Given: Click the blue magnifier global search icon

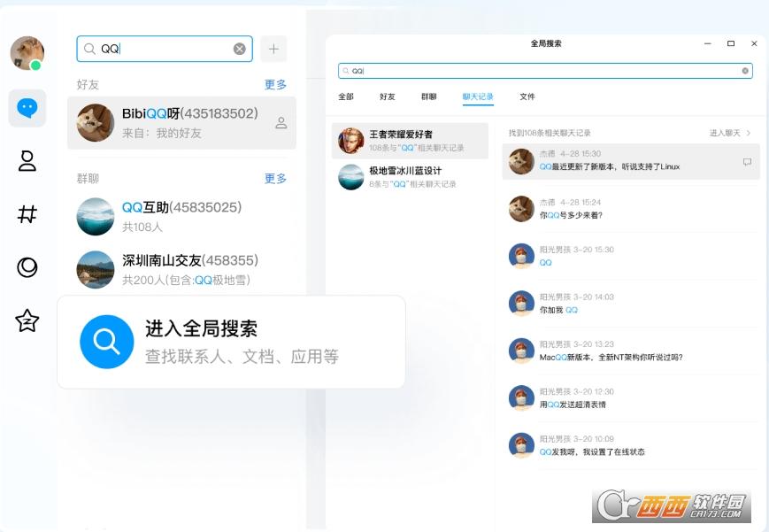Looking at the screenshot, I should point(107,342).
